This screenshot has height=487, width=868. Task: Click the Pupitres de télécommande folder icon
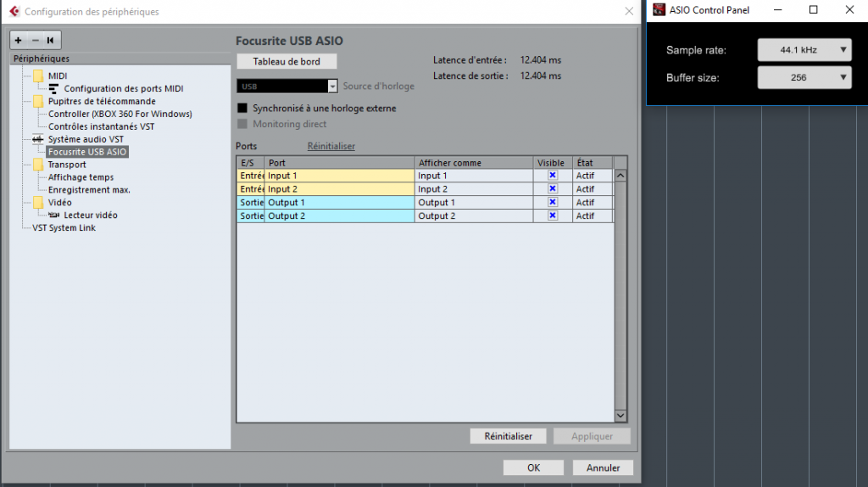pyautogui.click(x=38, y=102)
